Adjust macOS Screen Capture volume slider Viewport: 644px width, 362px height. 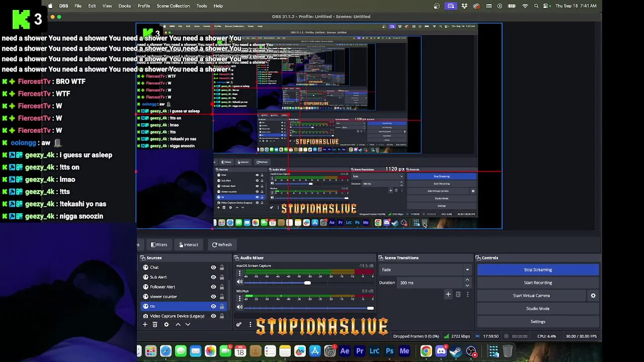click(x=308, y=283)
